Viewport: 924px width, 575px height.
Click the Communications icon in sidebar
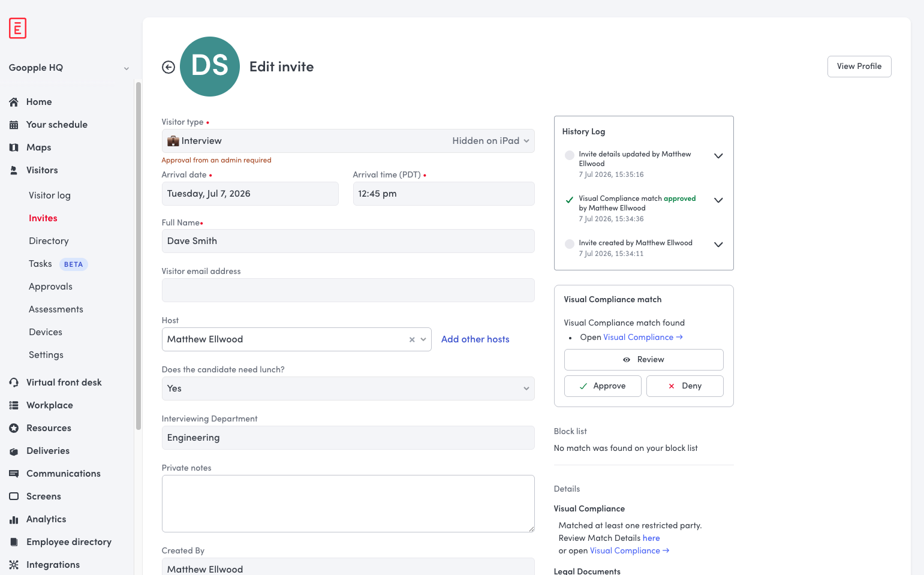pyautogui.click(x=14, y=474)
